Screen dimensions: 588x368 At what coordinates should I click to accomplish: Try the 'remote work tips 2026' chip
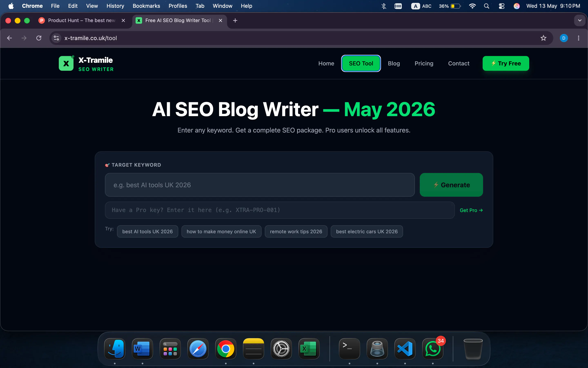pyautogui.click(x=296, y=231)
